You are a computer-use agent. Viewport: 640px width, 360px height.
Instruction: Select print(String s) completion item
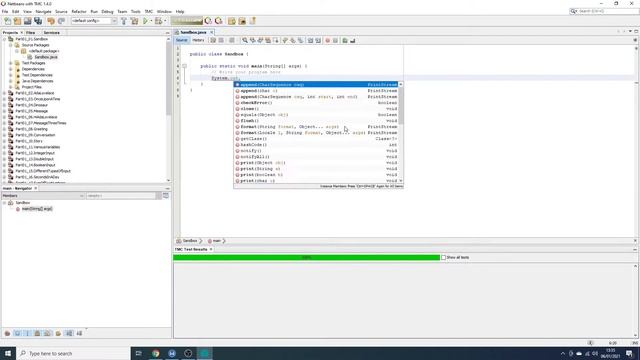point(316,169)
